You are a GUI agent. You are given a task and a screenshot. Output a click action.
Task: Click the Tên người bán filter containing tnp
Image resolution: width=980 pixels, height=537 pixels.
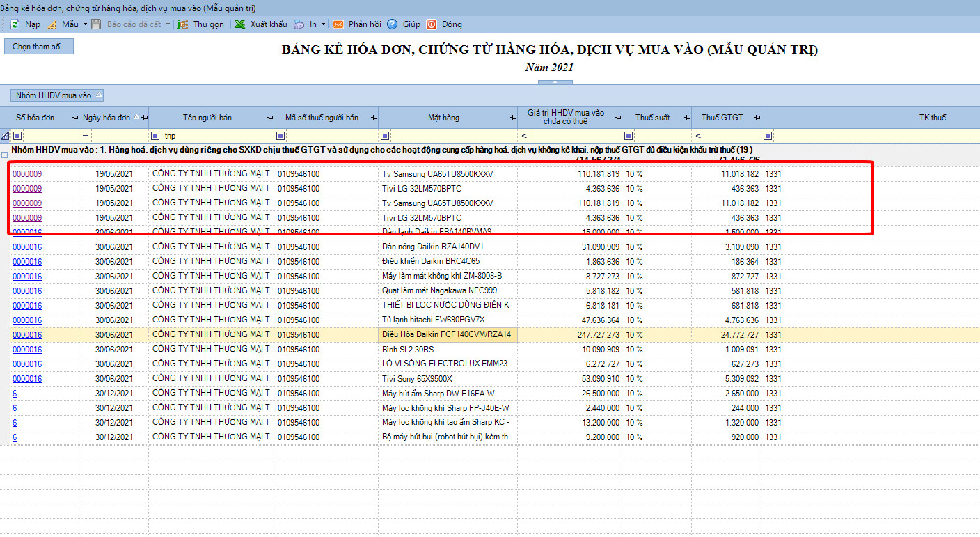point(217,136)
